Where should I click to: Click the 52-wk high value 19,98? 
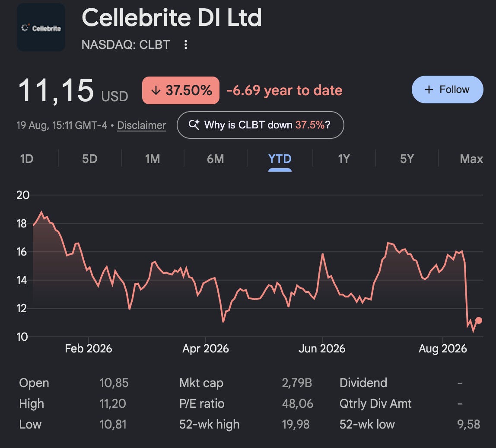296,425
